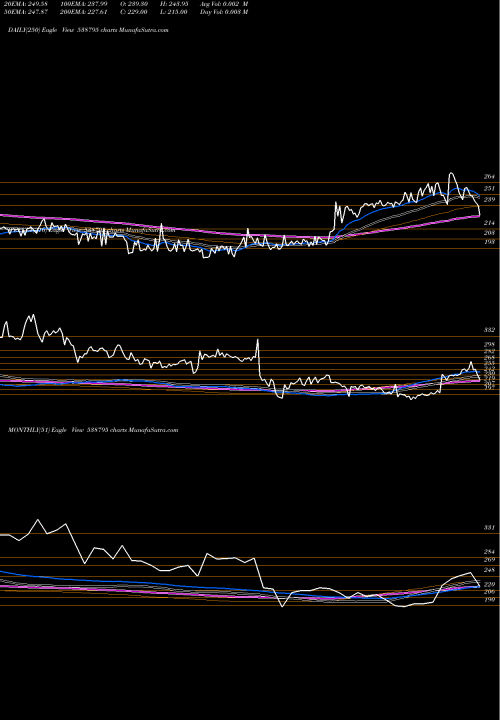This screenshot has width=500, height=720.
Task: Click the 284 price label on monthly chart
Action: coord(489,552)
